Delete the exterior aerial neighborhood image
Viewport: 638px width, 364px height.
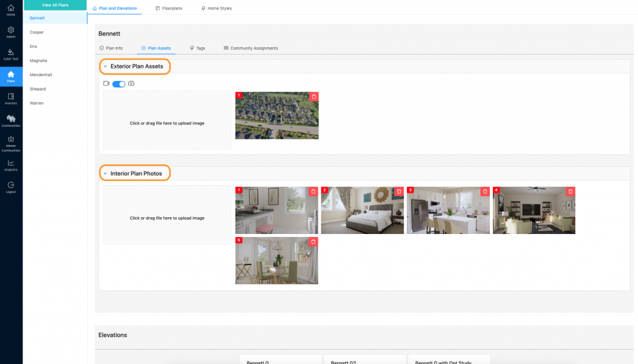pos(314,96)
